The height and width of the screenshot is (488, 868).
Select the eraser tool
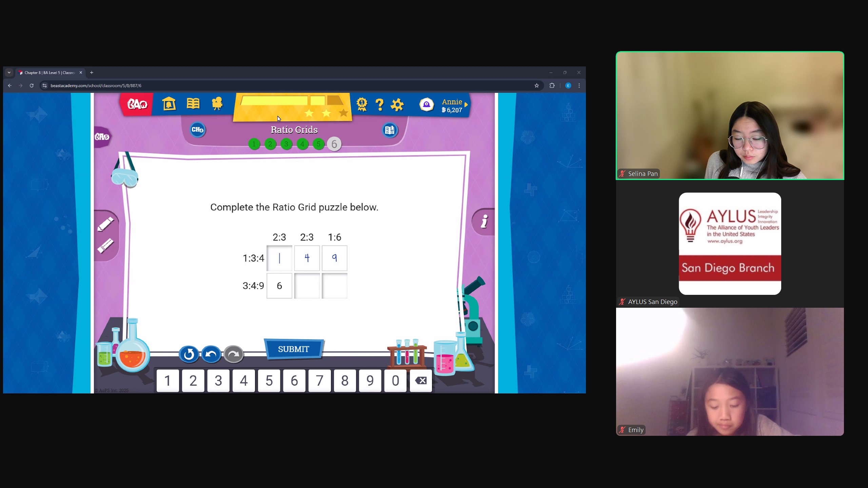coord(105,246)
